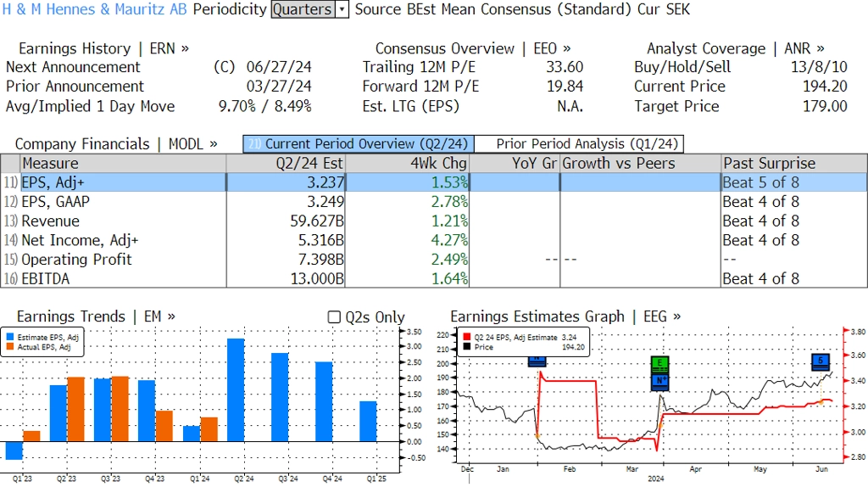Screen dimensions: 868x487
Task: Click the Current Price 194.20 value
Action: (x=825, y=87)
